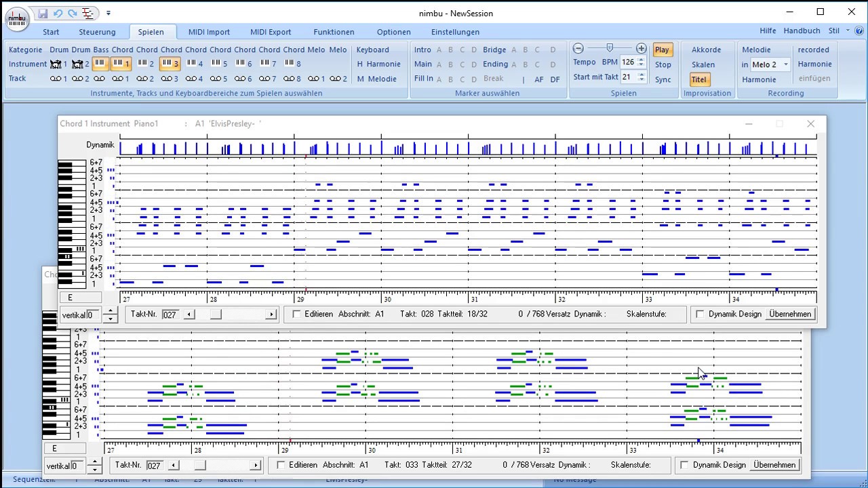Open the quick access toolbar customize arrow
This screenshot has height=488, width=868.
point(108,13)
